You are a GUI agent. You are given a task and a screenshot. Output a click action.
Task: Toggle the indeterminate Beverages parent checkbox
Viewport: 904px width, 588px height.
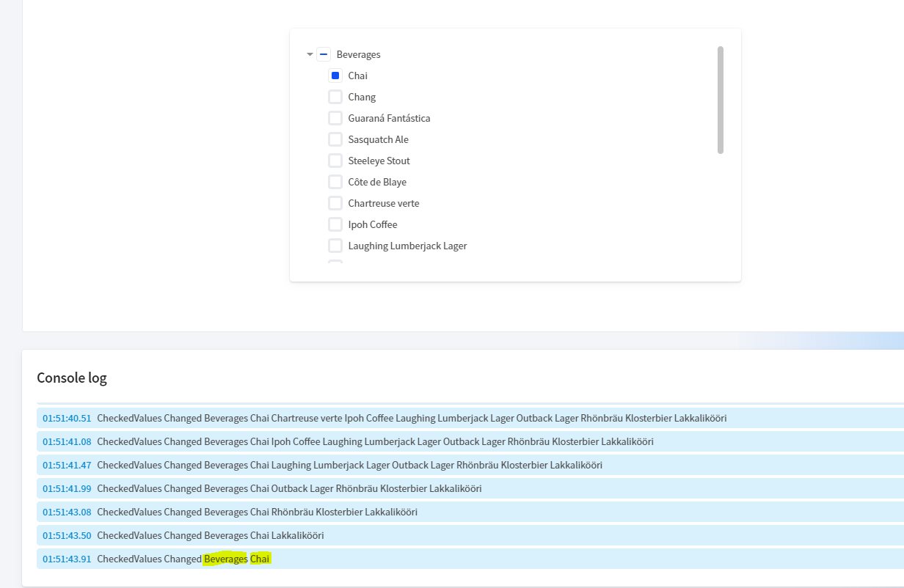(x=323, y=54)
